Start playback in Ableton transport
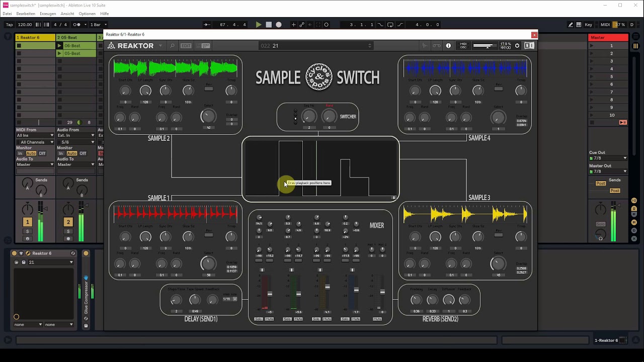644x362 pixels. pyautogui.click(x=259, y=25)
